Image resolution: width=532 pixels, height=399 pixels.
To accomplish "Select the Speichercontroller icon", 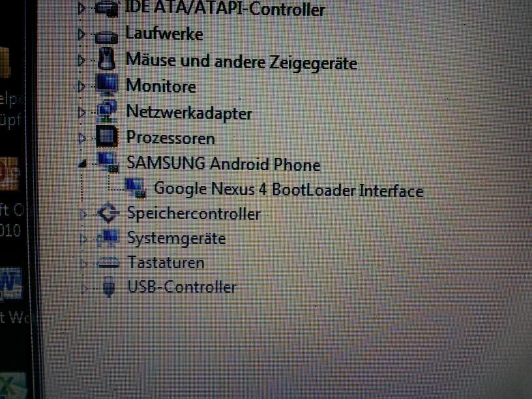I will 108,213.
